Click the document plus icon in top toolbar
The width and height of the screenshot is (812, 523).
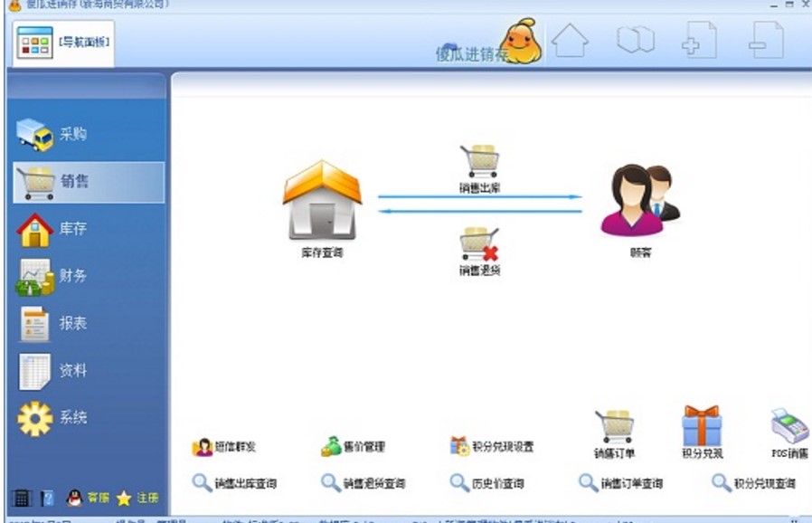point(699,40)
